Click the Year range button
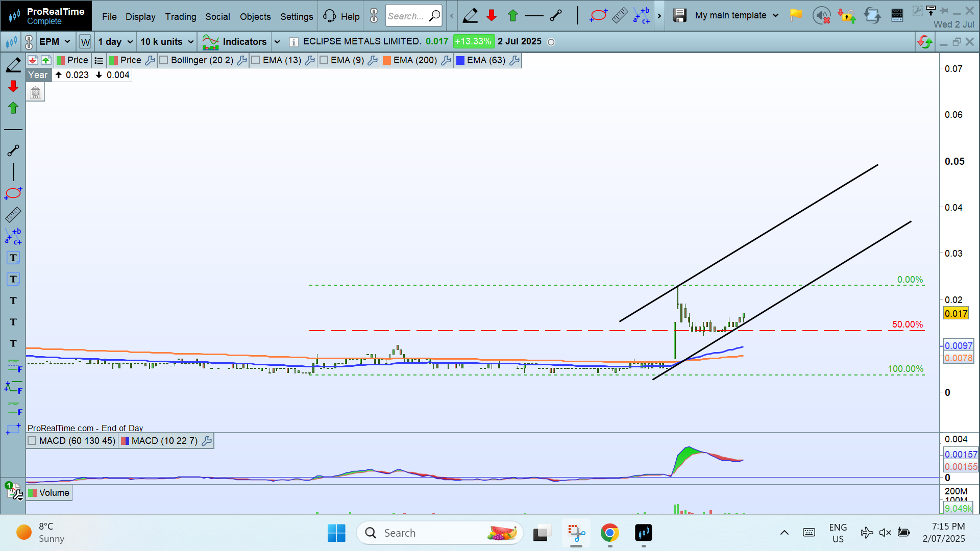980x551 pixels. point(38,75)
